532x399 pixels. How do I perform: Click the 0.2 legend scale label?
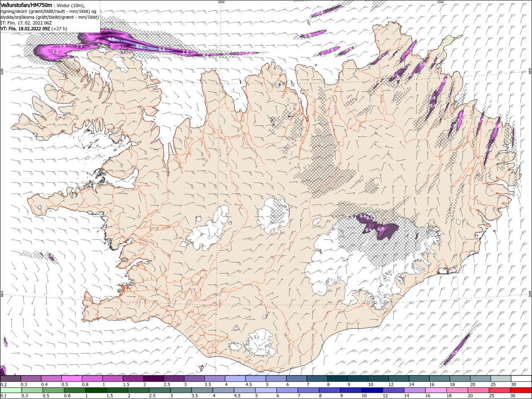3,384
